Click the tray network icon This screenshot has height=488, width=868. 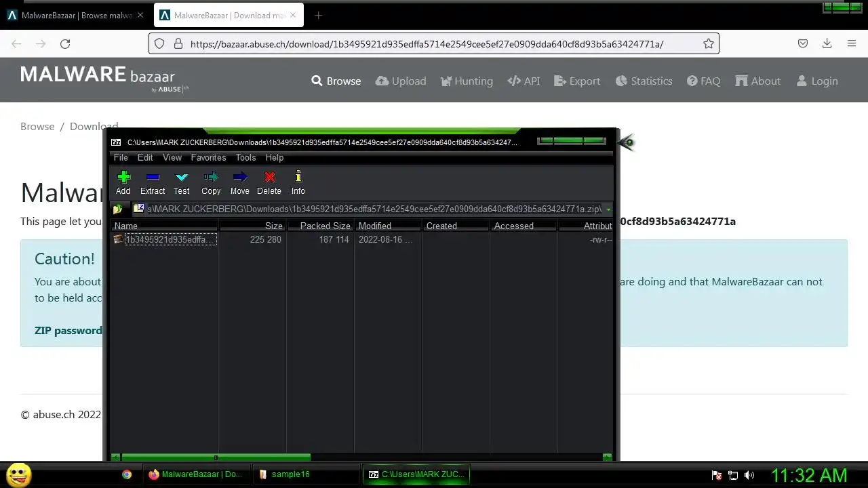tap(733, 476)
